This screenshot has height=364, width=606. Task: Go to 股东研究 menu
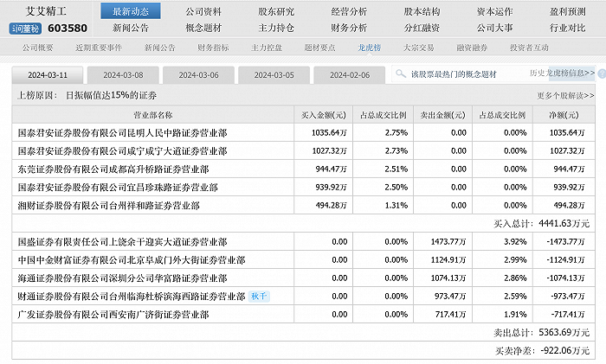point(276,11)
